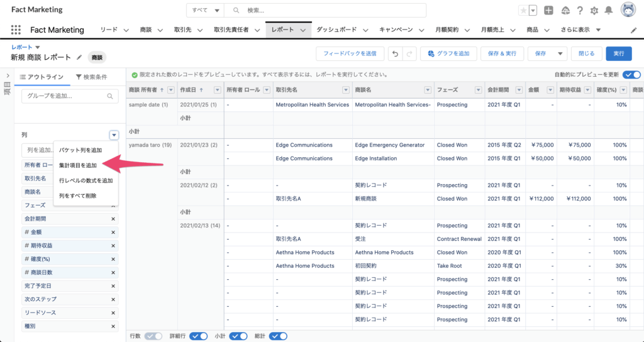Click the 閉じる button

click(587, 54)
